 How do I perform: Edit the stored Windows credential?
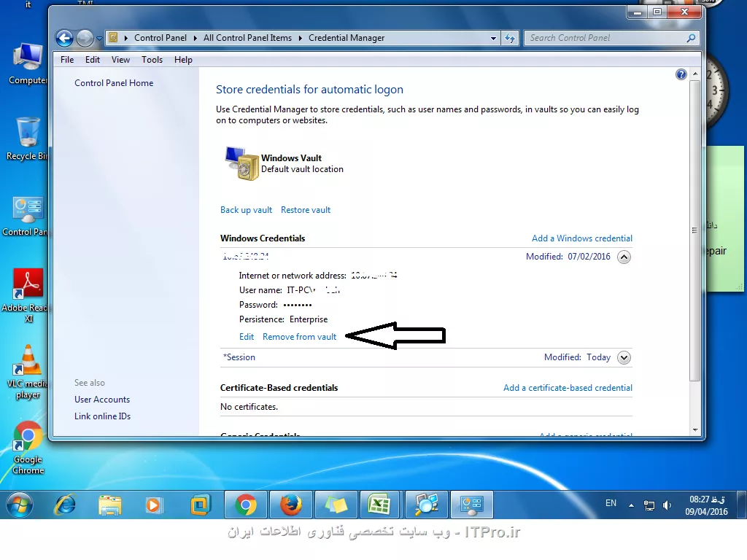247,337
